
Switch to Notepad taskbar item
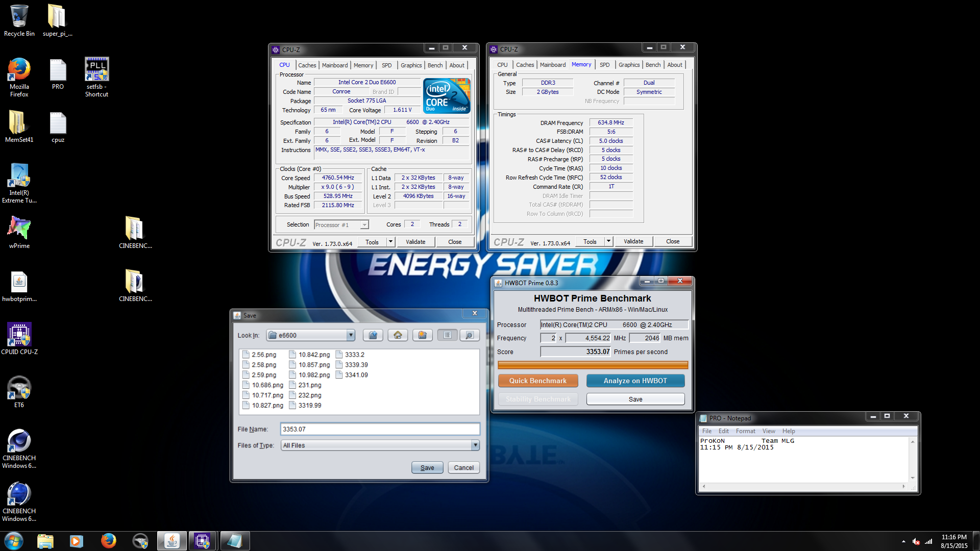[x=235, y=541]
